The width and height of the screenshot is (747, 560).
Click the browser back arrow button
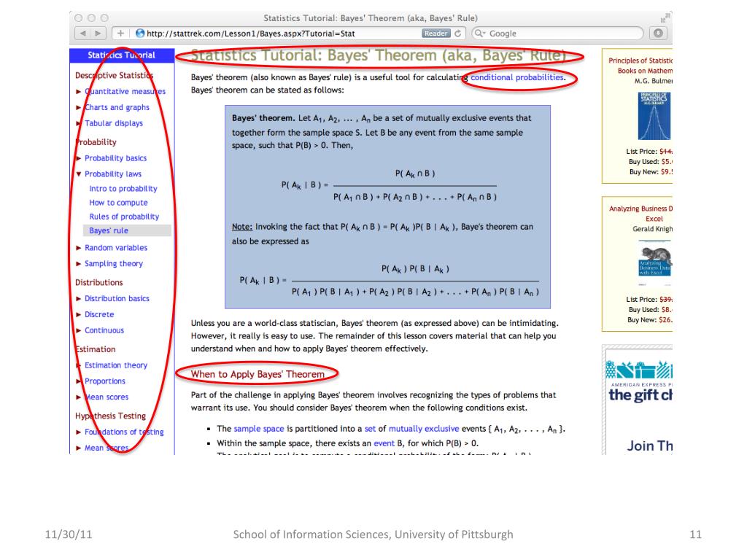[x=83, y=34]
